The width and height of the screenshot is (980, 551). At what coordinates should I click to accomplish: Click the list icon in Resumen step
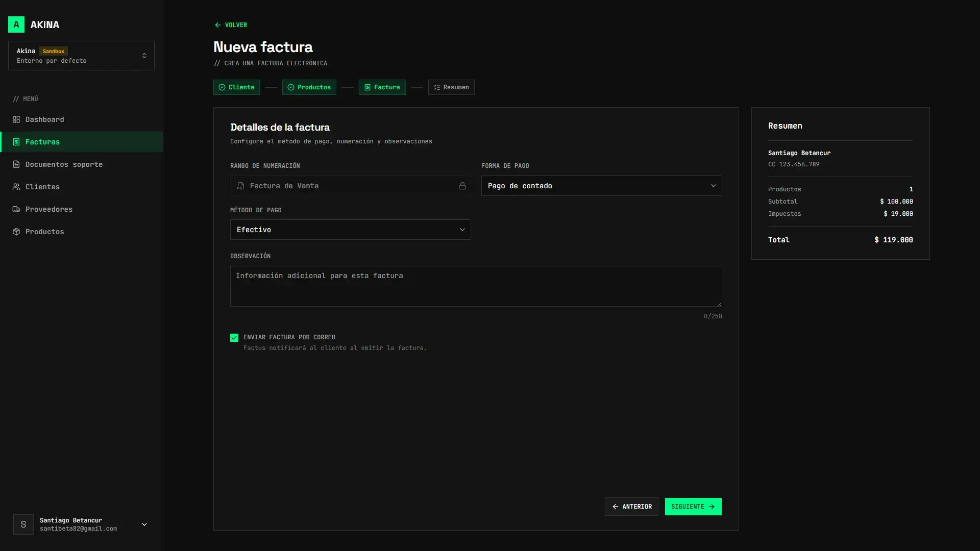pos(437,87)
